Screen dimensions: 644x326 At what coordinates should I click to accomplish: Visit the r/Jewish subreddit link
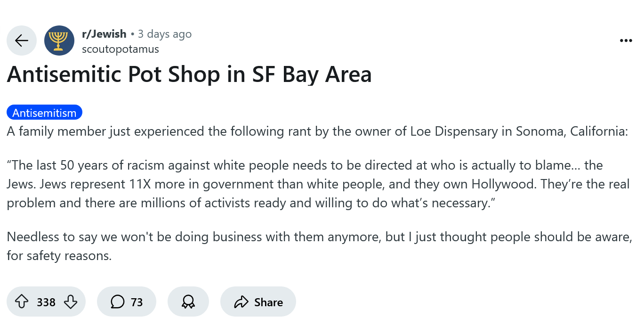point(104,34)
